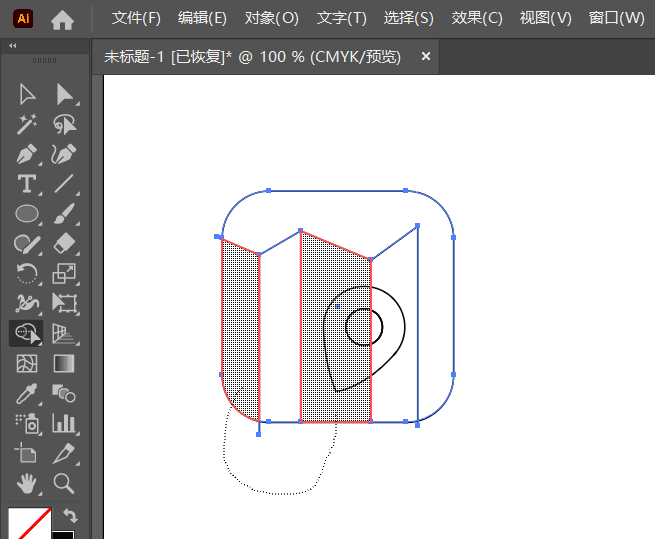Select the Perspective Grid tool
This screenshot has width=655, height=539.
[64, 334]
